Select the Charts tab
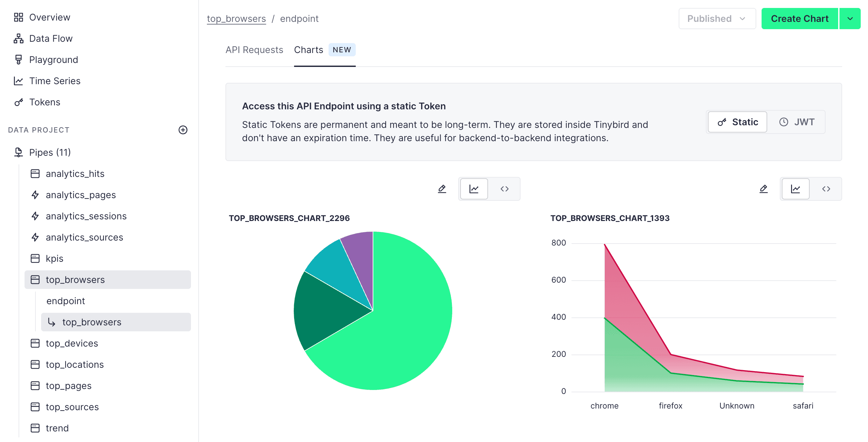This screenshot has width=868, height=442. point(308,50)
